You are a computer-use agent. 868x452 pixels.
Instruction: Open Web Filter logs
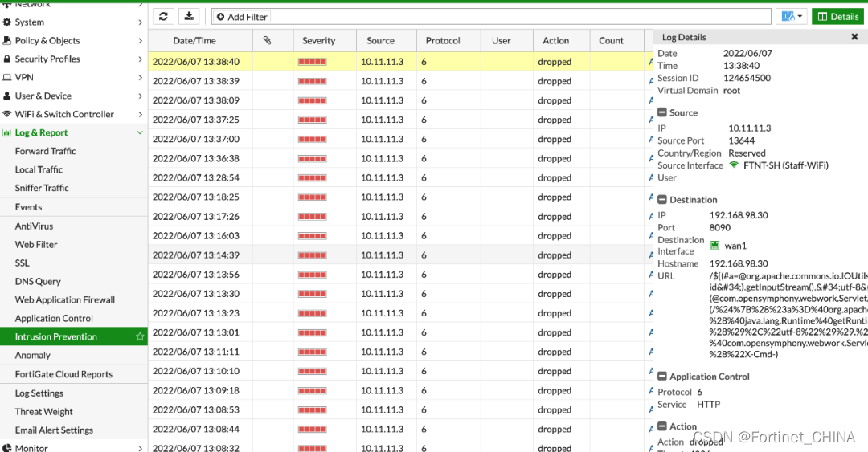coord(36,244)
